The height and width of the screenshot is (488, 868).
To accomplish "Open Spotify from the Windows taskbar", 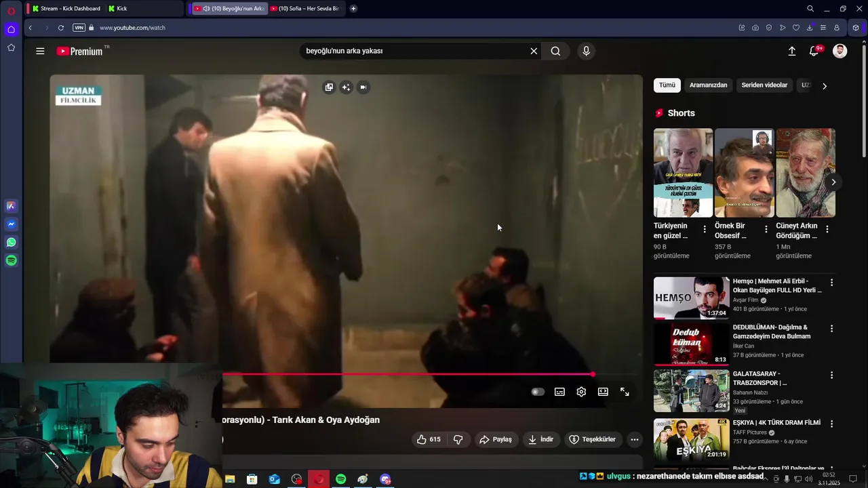I will [340, 479].
